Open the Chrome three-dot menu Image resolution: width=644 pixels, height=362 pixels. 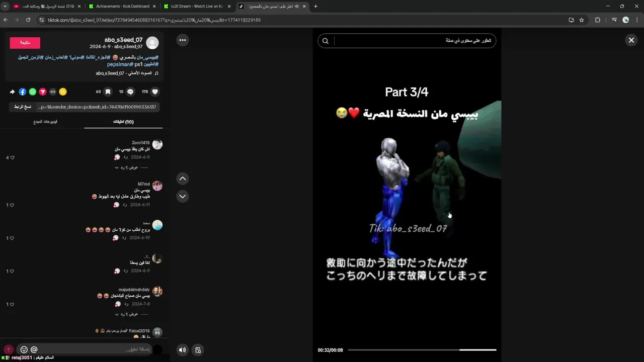pos(637,20)
